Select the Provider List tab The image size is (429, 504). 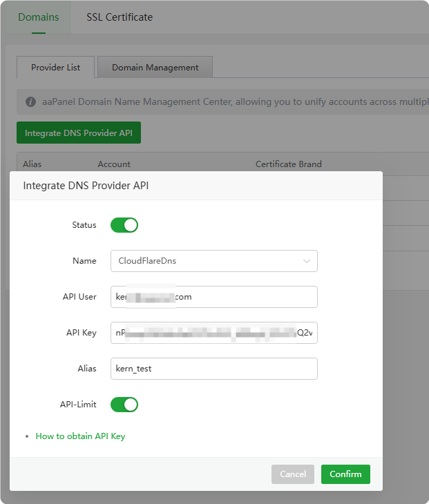point(56,68)
